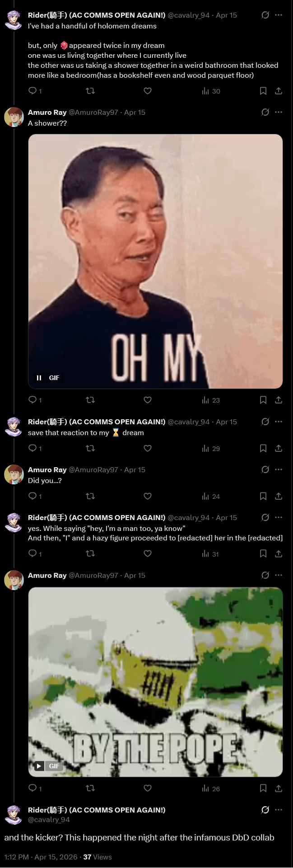Open @cavalry_94 handle under final tweet

click(49, 819)
